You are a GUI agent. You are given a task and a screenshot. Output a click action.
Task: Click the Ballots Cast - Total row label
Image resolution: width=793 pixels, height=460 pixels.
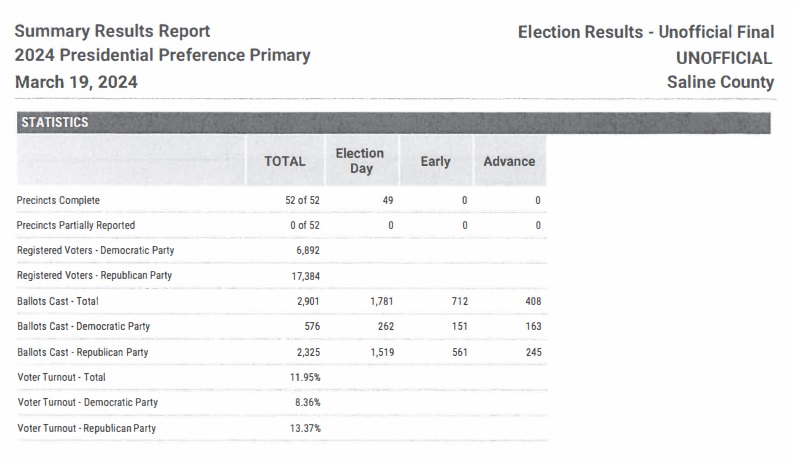coord(58,301)
